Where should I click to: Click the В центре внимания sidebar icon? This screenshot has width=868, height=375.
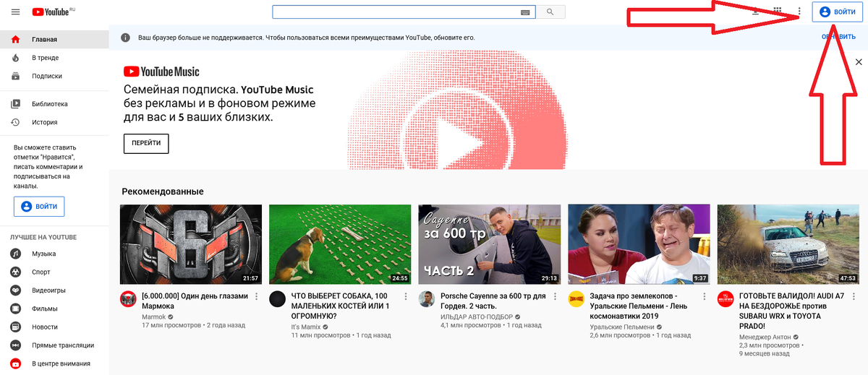pos(15,363)
